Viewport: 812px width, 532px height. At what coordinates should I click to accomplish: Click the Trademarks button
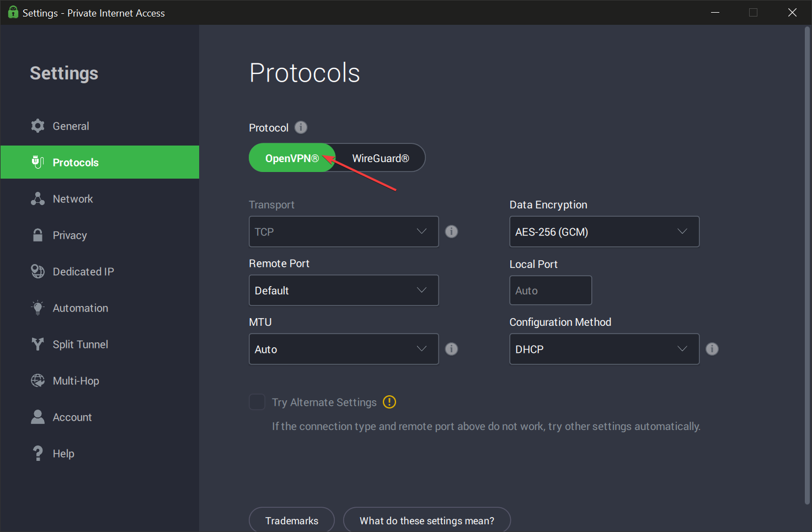(292, 520)
